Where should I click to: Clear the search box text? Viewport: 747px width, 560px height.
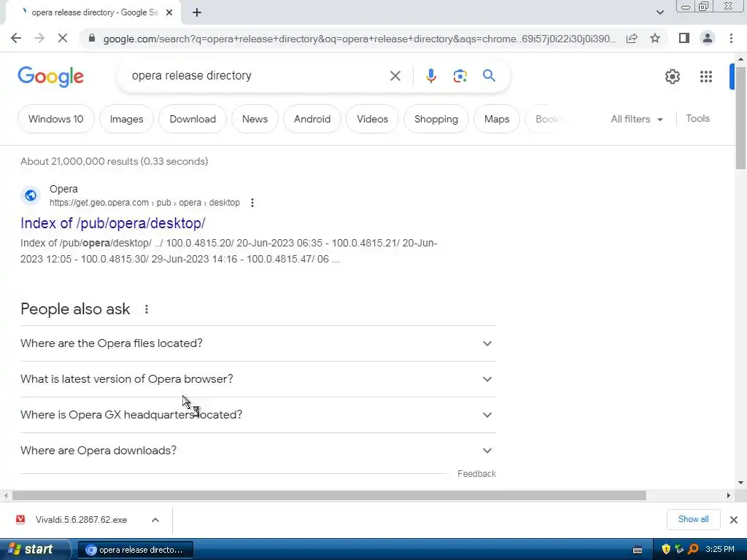tap(395, 76)
